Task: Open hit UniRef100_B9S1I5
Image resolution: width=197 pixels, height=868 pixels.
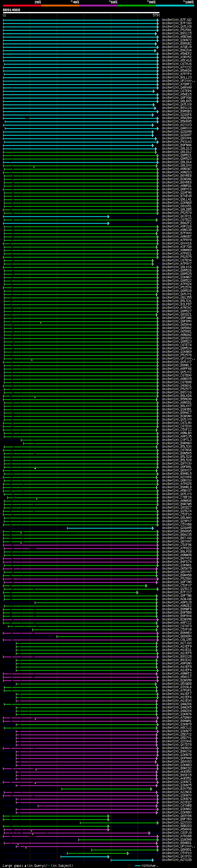Action: [x=177, y=33]
